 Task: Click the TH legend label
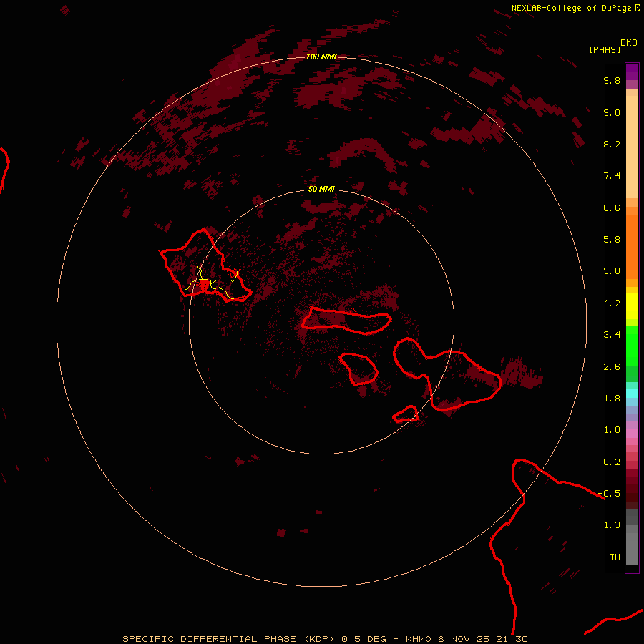[615, 557]
